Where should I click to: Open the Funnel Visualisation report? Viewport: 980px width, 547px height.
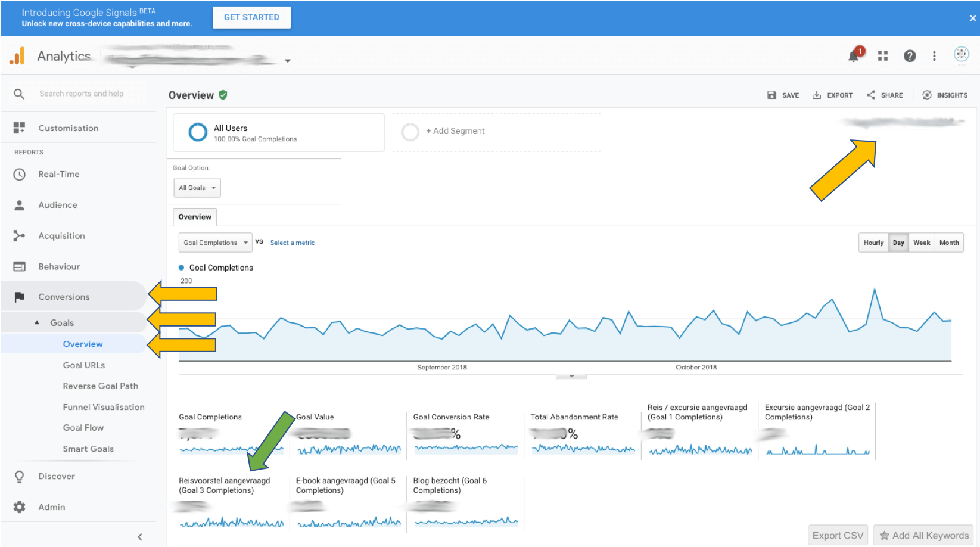pos(104,407)
